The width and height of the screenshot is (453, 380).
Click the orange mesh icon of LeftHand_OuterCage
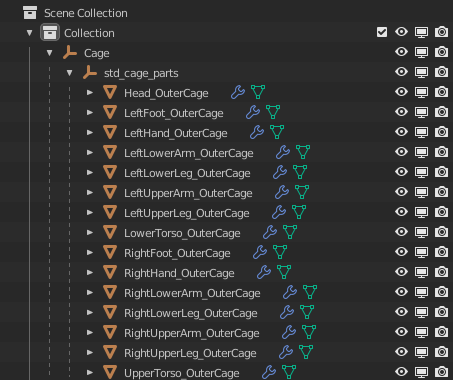point(110,132)
